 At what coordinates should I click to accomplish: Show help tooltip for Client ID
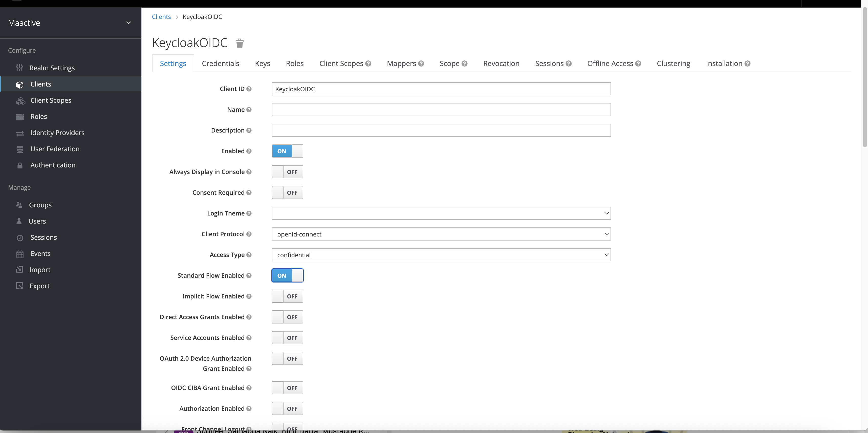pos(249,89)
